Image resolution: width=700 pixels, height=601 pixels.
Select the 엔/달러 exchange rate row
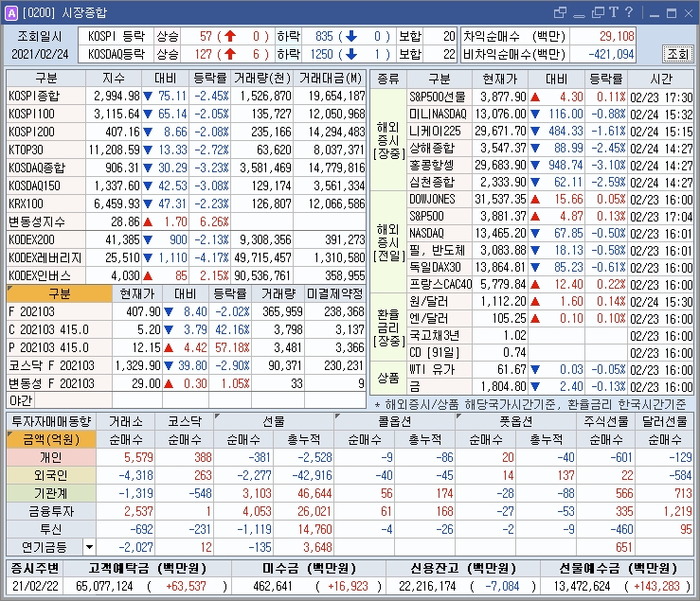[x=550, y=319]
